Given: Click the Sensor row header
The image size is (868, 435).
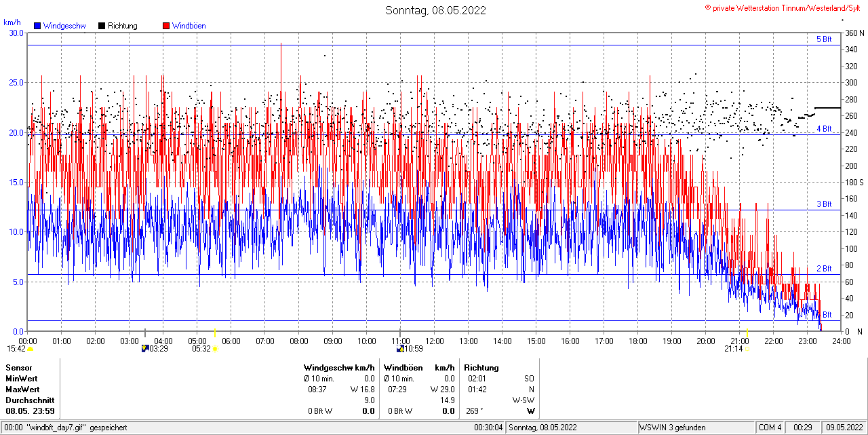Looking at the screenshot, I should point(18,368).
